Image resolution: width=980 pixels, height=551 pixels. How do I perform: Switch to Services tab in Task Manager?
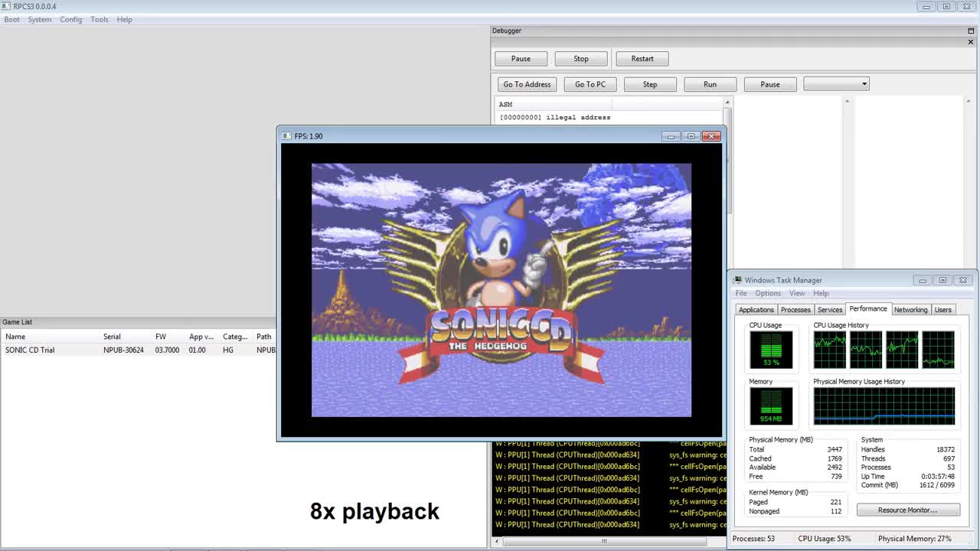pos(830,310)
